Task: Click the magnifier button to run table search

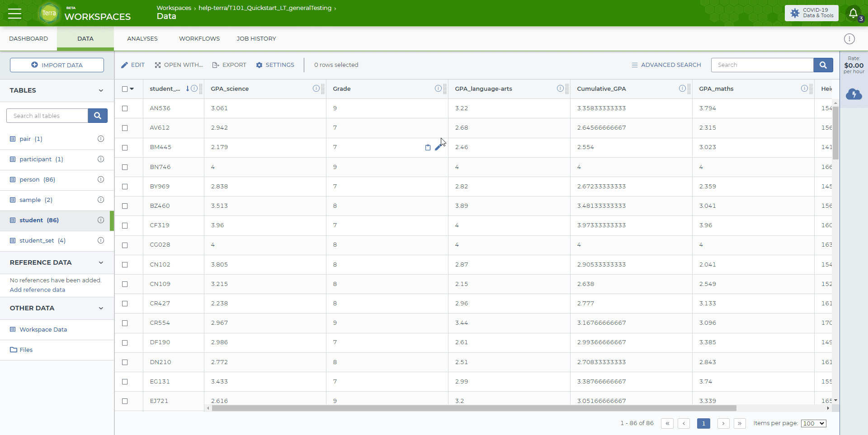Action: (823, 65)
